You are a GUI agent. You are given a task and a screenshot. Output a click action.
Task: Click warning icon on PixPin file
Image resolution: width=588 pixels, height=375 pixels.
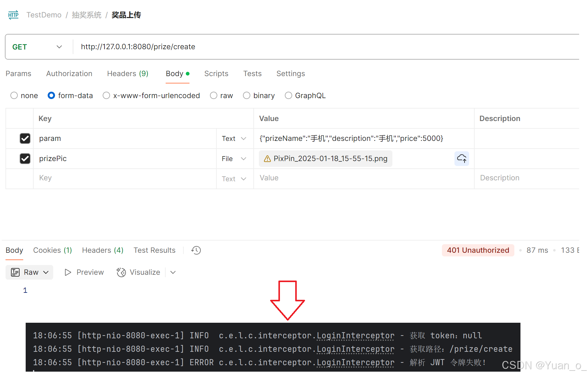click(x=267, y=159)
